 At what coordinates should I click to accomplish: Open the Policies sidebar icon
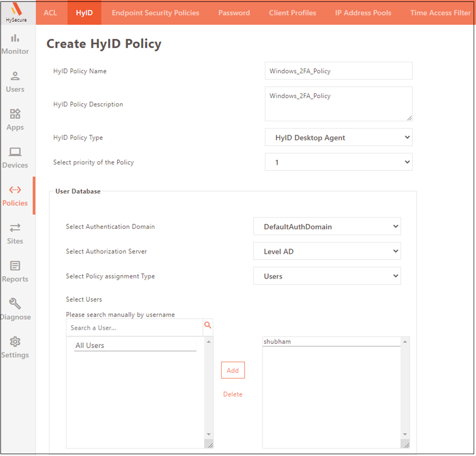pos(15,190)
